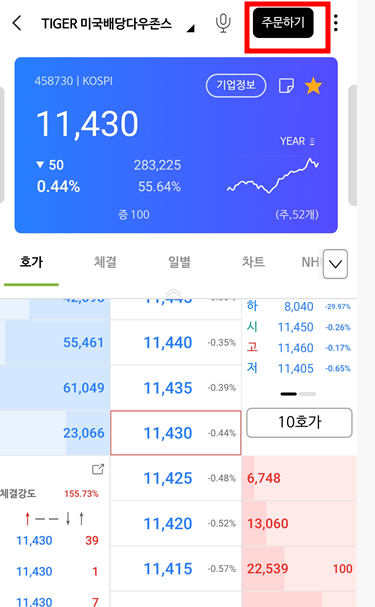Tap the 증 100 margin label

tap(134, 214)
